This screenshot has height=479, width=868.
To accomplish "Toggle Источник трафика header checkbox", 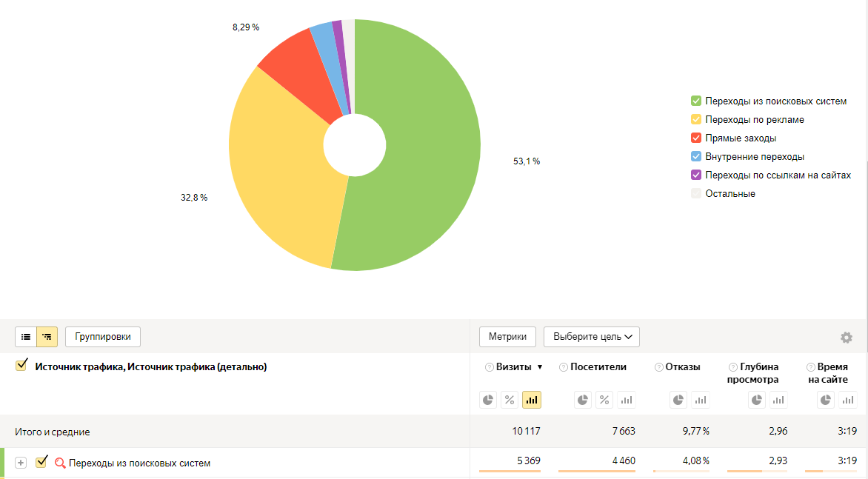I will click(x=21, y=365).
